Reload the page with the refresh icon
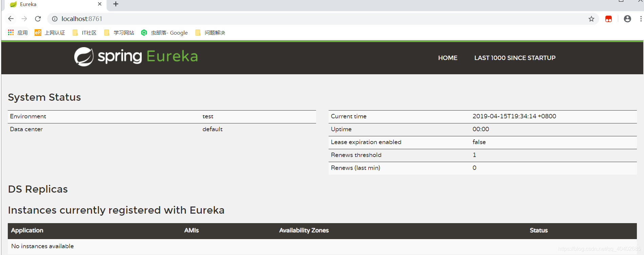644x255 pixels. click(x=38, y=19)
